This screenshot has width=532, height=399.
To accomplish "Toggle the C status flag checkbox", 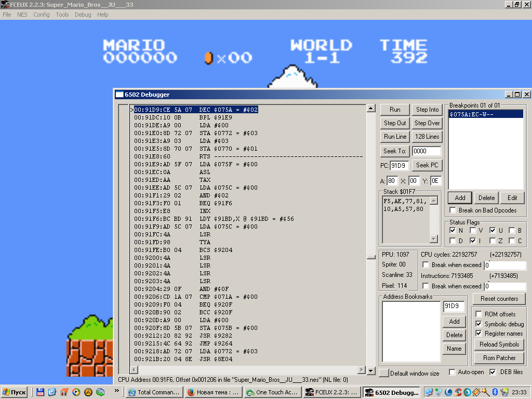I will point(512,241).
